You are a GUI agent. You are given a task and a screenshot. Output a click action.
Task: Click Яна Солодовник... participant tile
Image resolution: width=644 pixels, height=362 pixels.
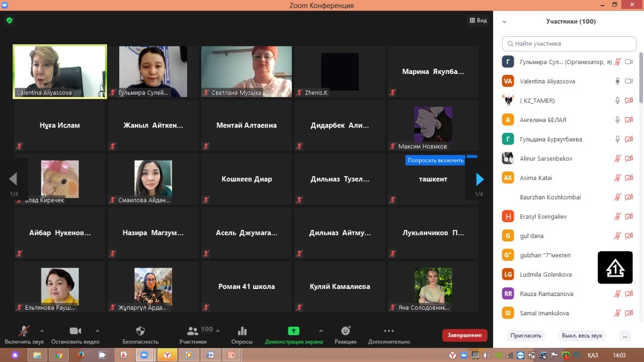pyautogui.click(x=433, y=286)
